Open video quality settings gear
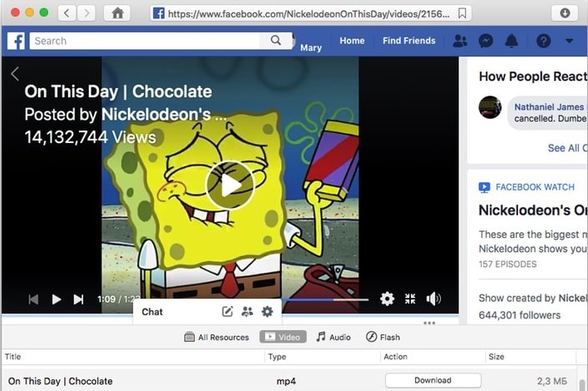The height and width of the screenshot is (391, 588). pyautogui.click(x=387, y=299)
